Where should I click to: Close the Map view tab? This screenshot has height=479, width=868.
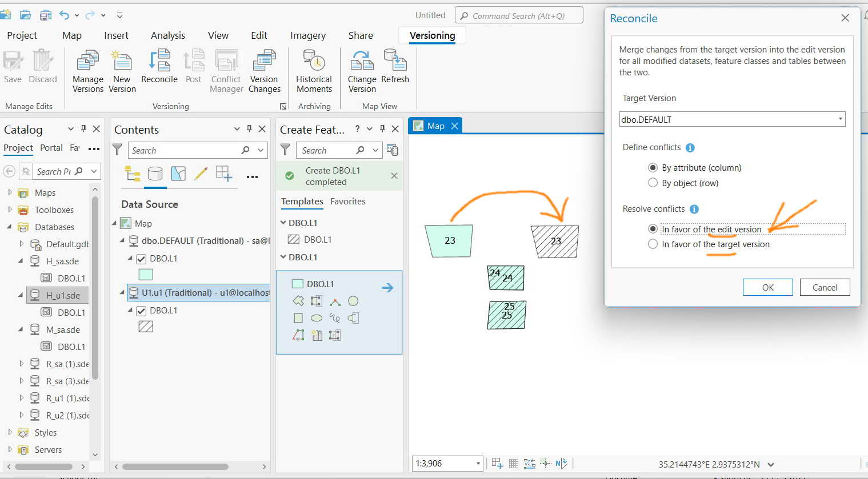[x=455, y=126]
